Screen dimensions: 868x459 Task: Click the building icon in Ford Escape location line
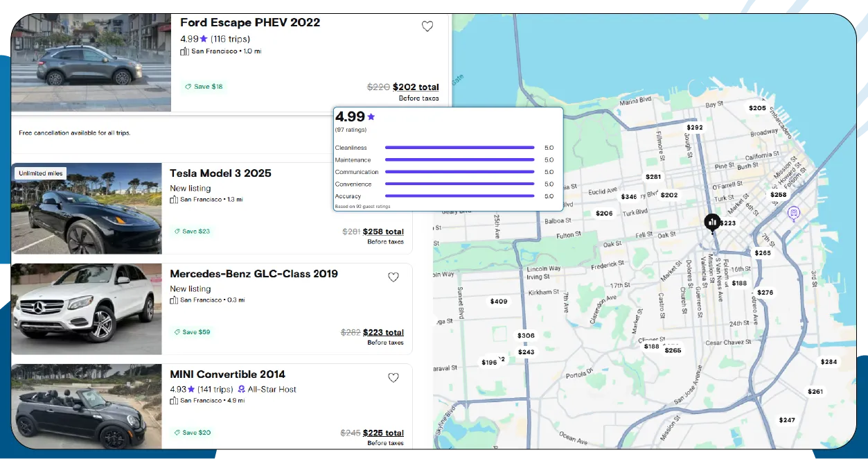(x=184, y=51)
